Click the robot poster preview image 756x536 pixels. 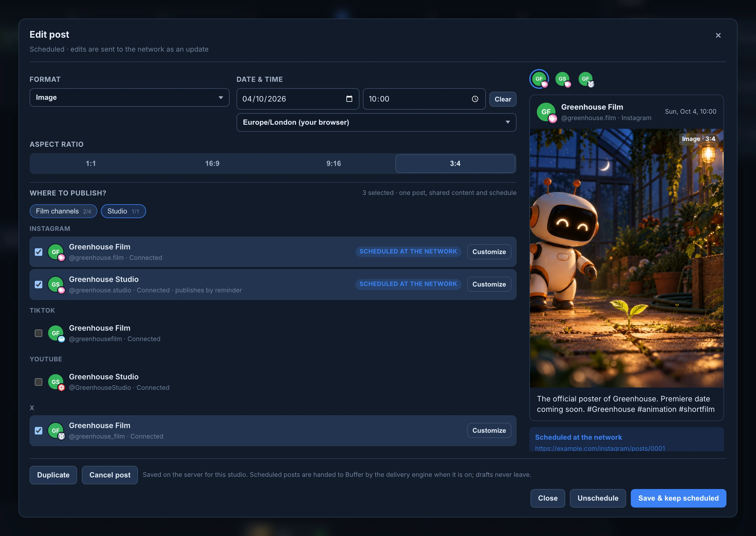626,258
